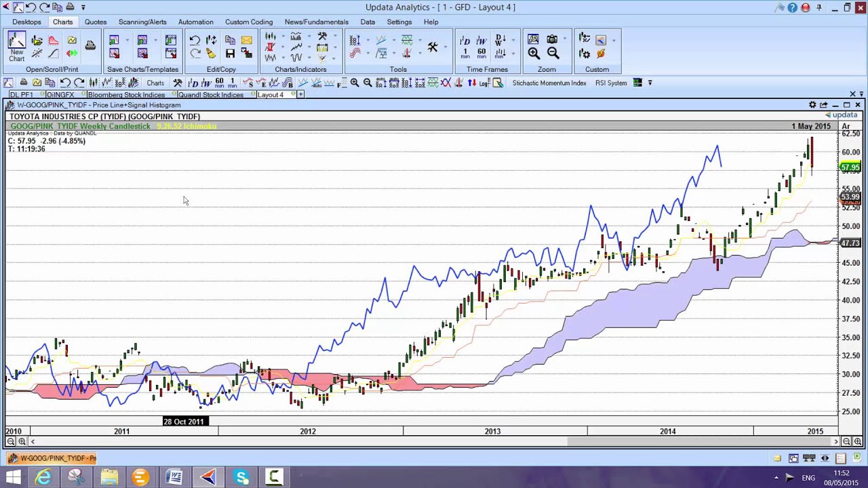Viewport: 868px width, 488px height.
Task: Click the Zoom in magnifier in ribbon
Action: tap(534, 54)
